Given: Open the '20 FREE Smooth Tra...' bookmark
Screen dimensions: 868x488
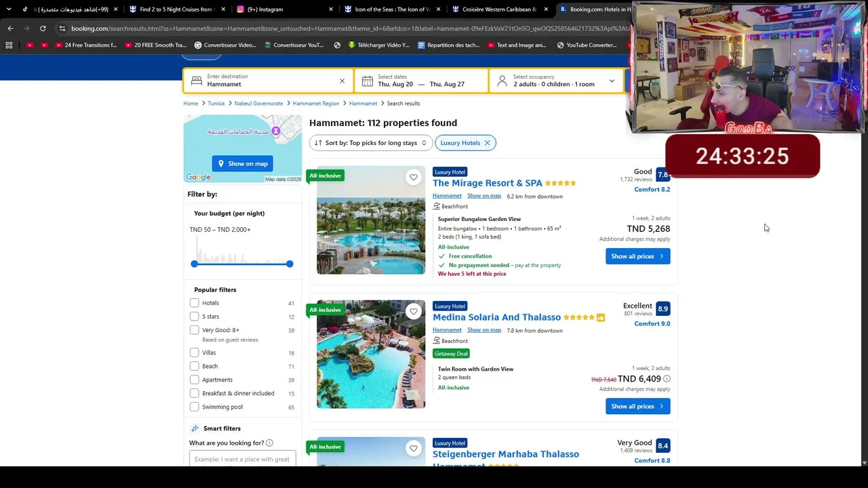Looking at the screenshot, I should click(156, 45).
